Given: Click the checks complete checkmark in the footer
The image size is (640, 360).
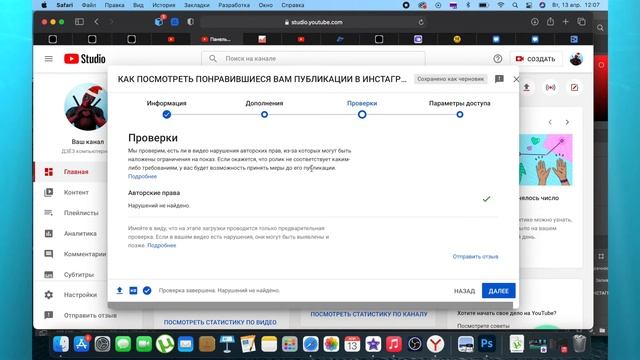Looking at the screenshot, I should point(147,291).
